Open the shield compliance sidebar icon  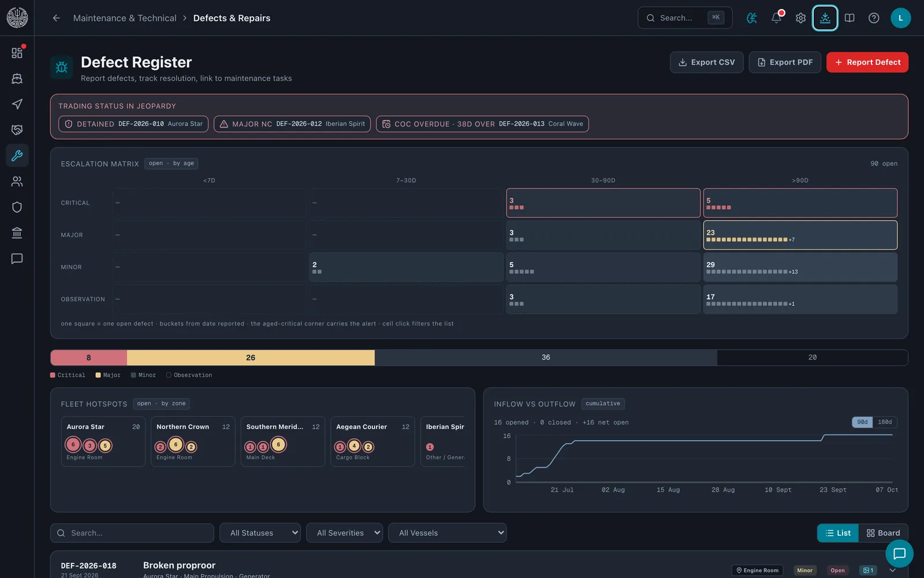click(x=17, y=207)
